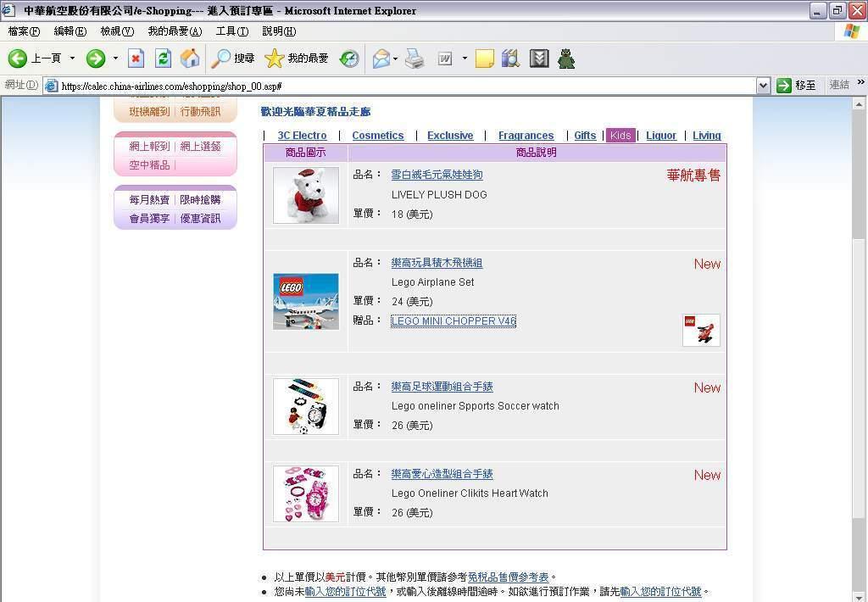Image resolution: width=868 pixels, height=602 pixels.
Task: Click the green Forward arrow button
Action: (96, 59)
